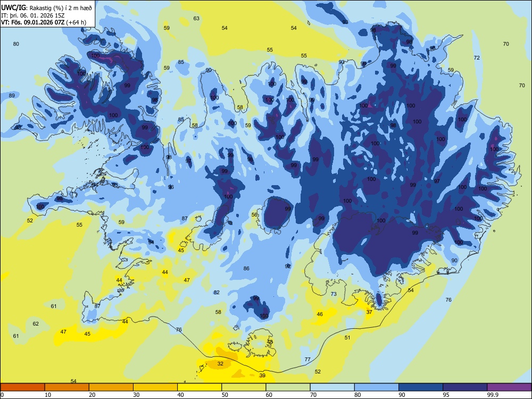532x399 pixels.
Task: Select the 40–50 bright yellow legend swatch
Action: [x=199, y=387]
